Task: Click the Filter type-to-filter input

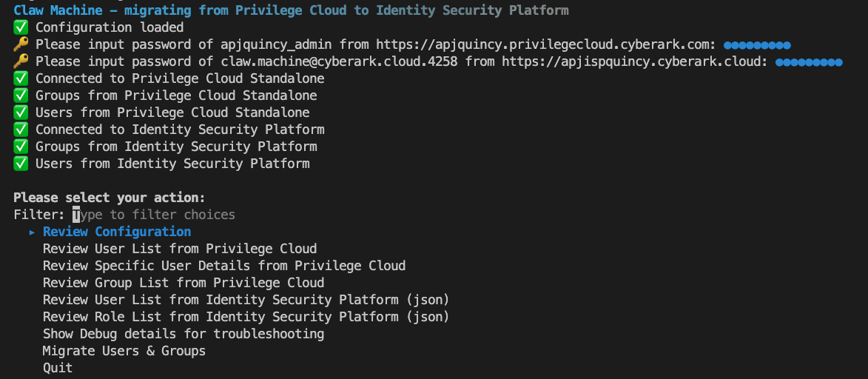Action: pos(154,215)
